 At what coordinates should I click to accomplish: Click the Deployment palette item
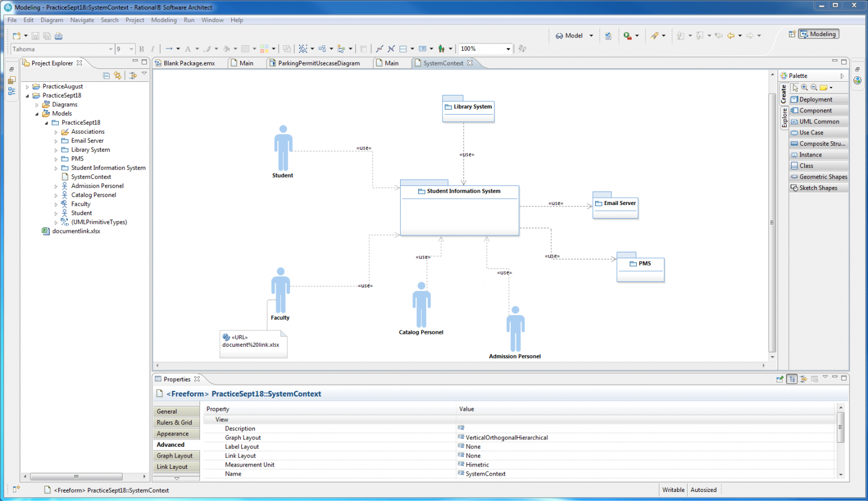814,99
